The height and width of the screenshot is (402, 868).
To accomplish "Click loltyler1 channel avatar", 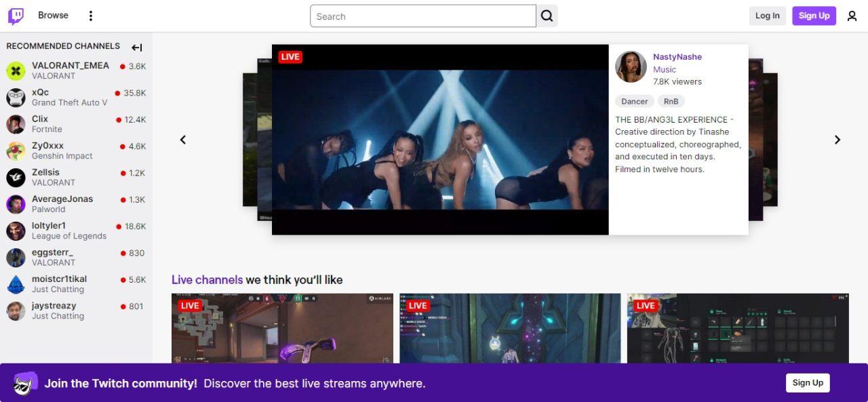I will coord(16,230).
